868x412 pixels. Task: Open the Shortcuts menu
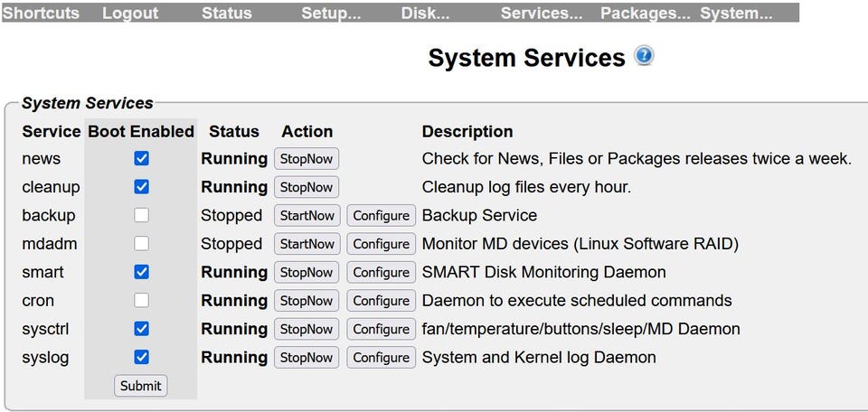tap(42, 14)
